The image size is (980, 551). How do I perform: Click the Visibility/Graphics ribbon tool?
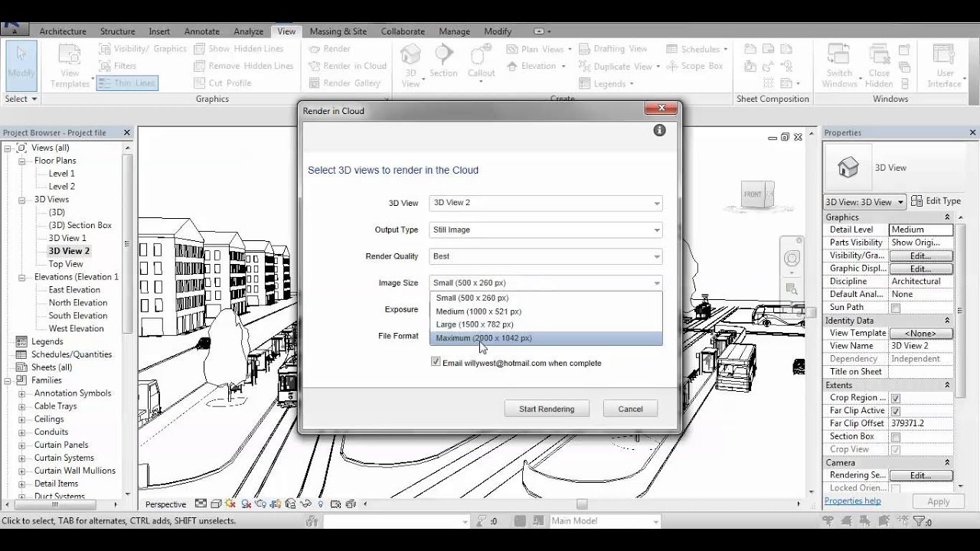143,48
